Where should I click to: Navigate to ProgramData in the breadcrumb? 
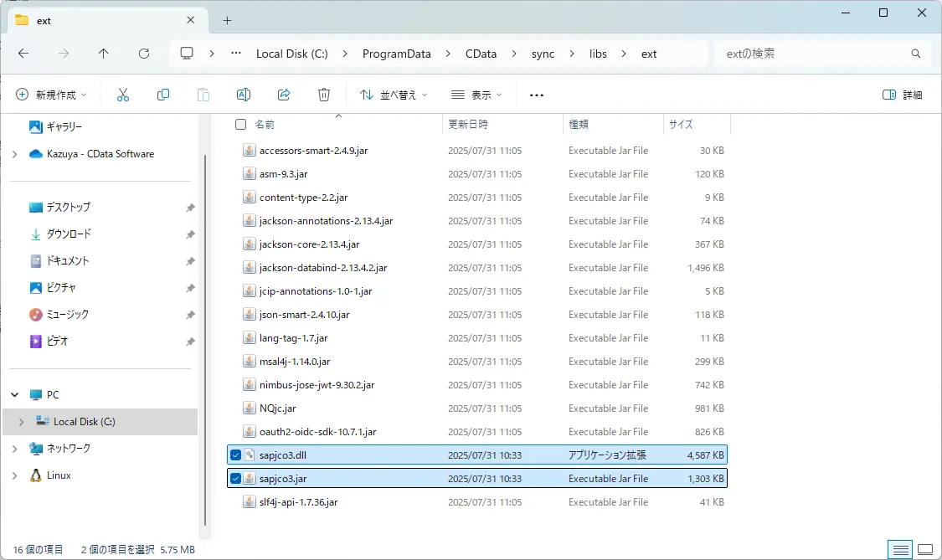coord(395,53)
